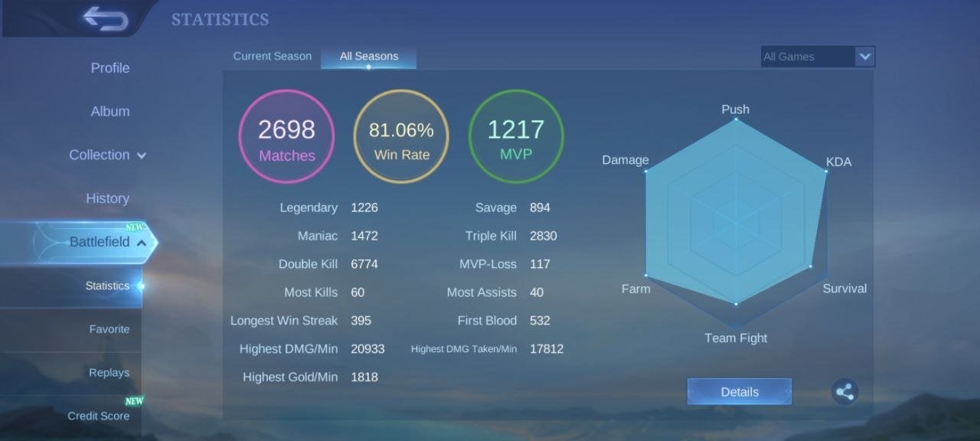This screenshot has height=441, width=980.
Task: Open Favorite under Battlefield
Action: [109, 329]
